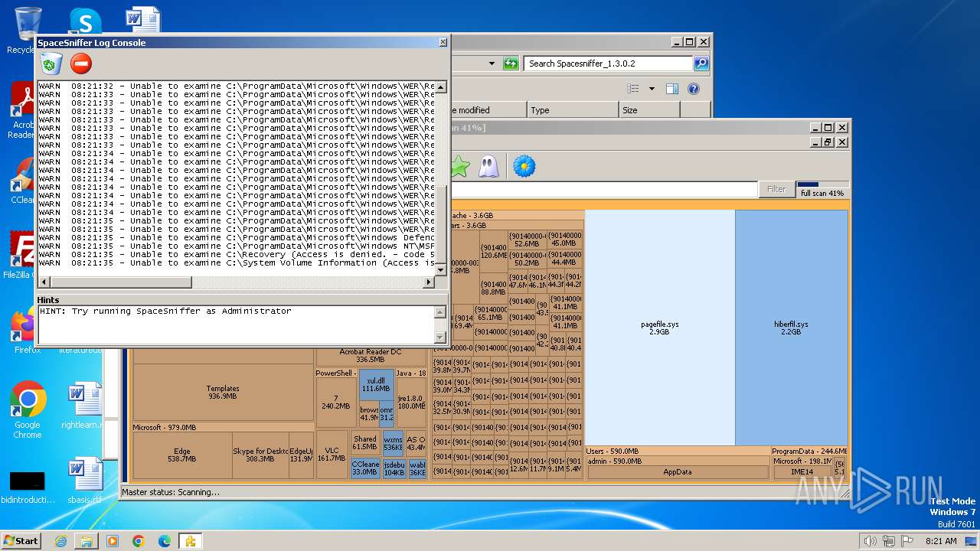Launch Chrome from the taskbar
Screen dimensions: 980x551
tap(139, 541)
